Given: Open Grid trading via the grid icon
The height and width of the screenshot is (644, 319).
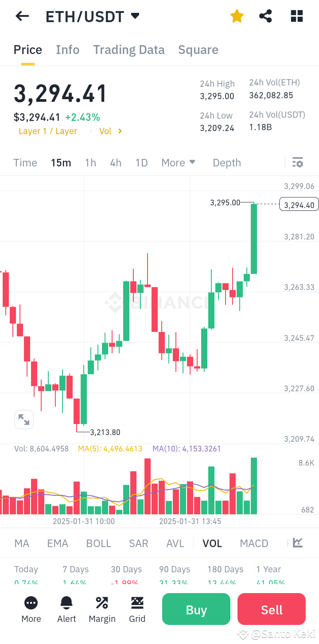Looking at the screenshot, I should [x=137, y=609].
